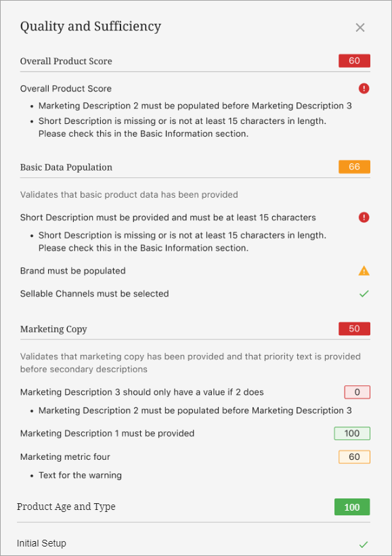
Task: Close the Quality and Sufficiency panel
Action: tap(360, 27)
